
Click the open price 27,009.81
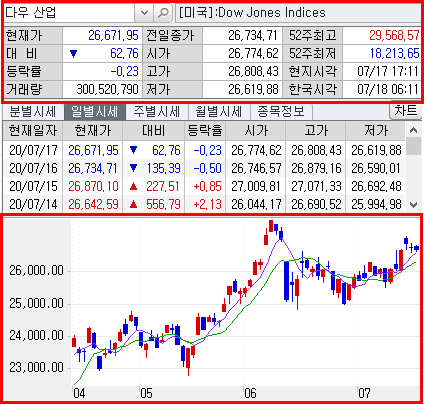(256, 186)
